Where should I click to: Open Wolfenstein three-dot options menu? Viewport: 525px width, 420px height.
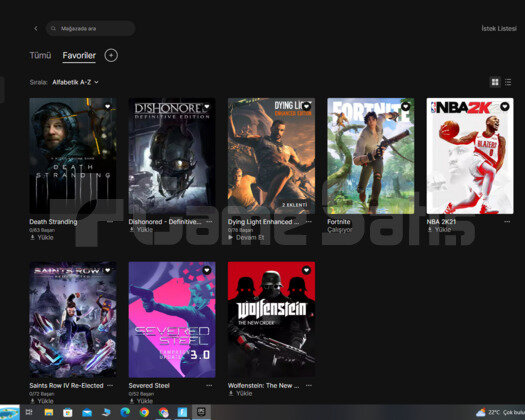tap(309, 386)
